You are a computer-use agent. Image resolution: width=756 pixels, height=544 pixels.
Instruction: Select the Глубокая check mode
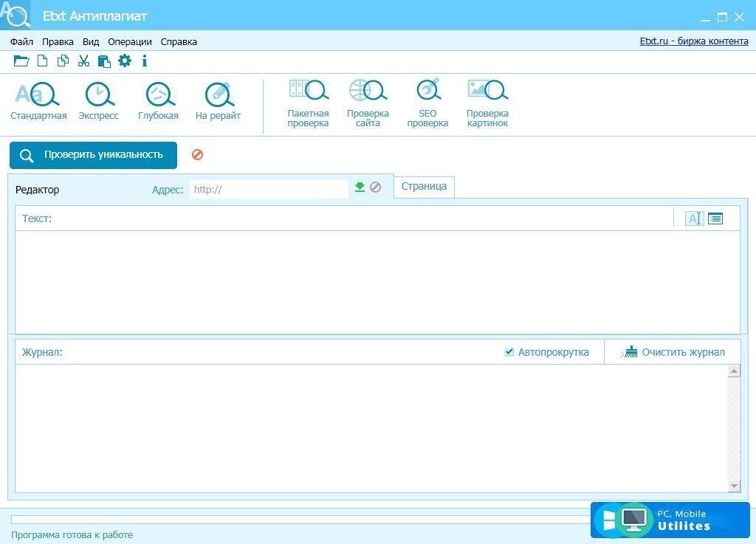pos(158,101)
